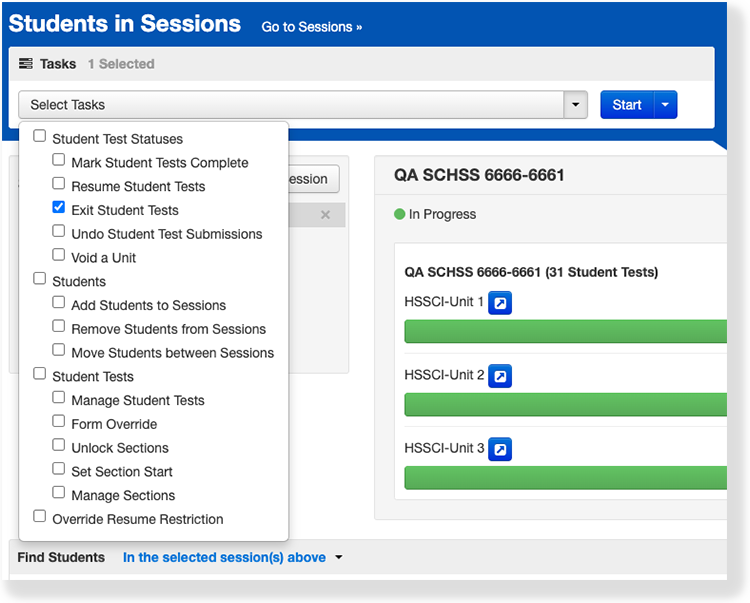The image size is (750, 603).
Task: Enable Mark Student Tests Complete checkbox
Action: [59, 161]
